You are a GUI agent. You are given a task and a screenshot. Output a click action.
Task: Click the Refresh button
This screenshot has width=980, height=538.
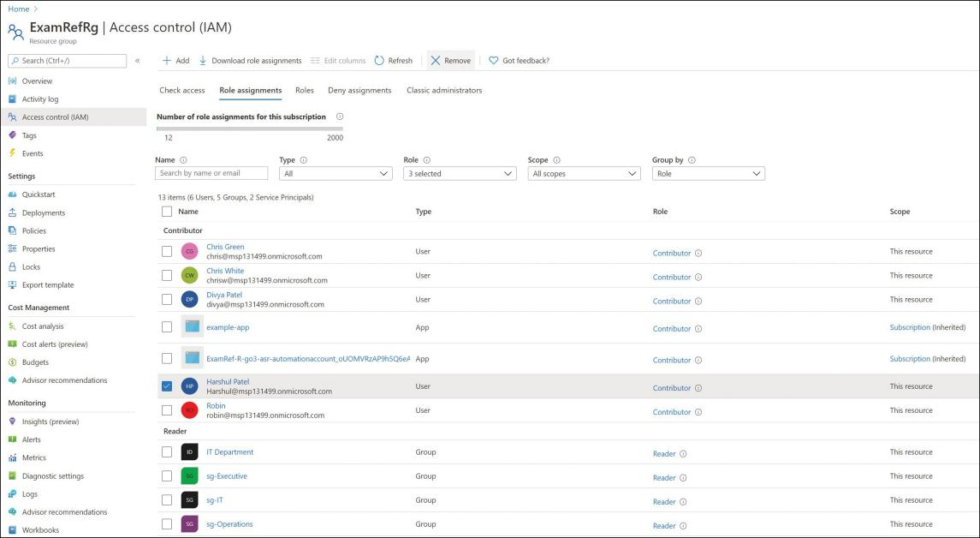[394, 61]
